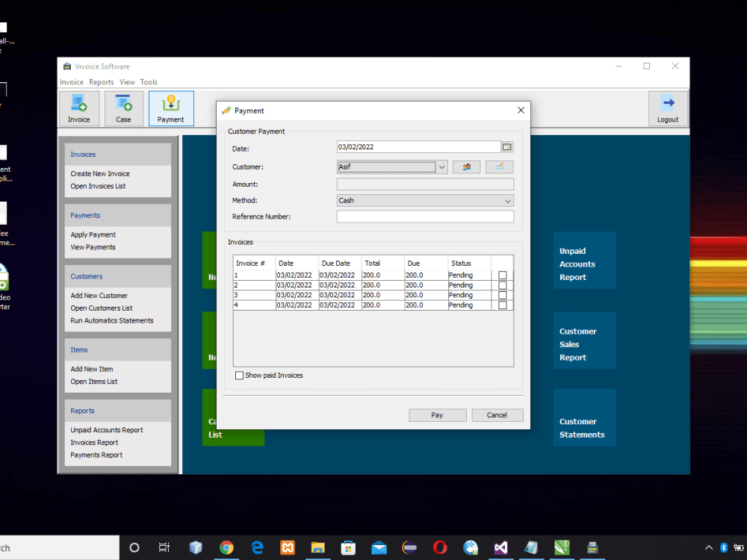747x560 pixels.
Task: Open the Method dropdown showing Cash
Action: (x=508, y=200)
